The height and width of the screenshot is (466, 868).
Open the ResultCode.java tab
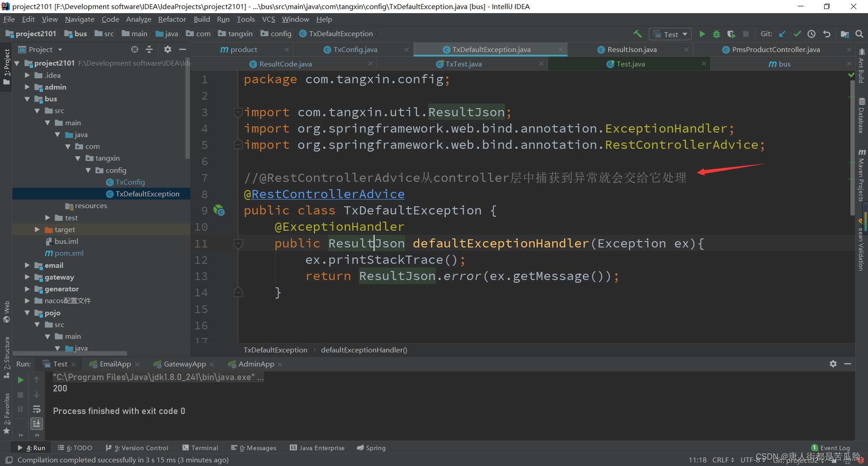tap(285, 64)
